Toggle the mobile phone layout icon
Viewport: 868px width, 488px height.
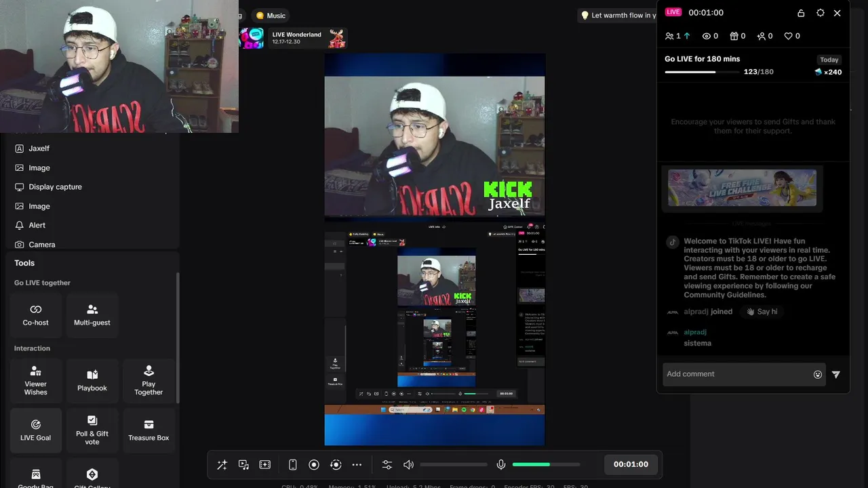293,465
